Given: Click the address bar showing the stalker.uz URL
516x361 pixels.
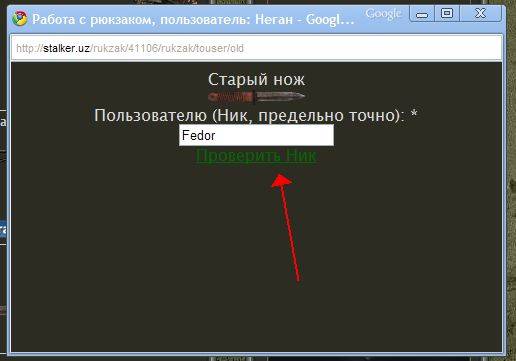Looking at the screenshot, I should pyautogui.click(x=256, y=48).
